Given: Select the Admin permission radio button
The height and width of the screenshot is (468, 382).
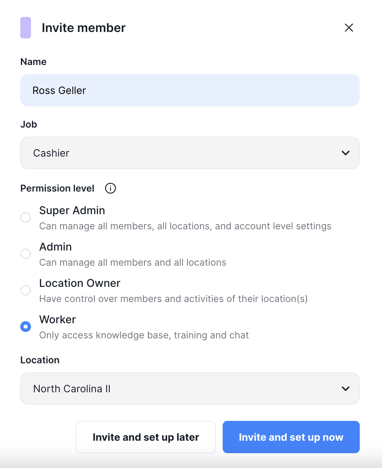Looking at the screenshot, I should [26, 254].
